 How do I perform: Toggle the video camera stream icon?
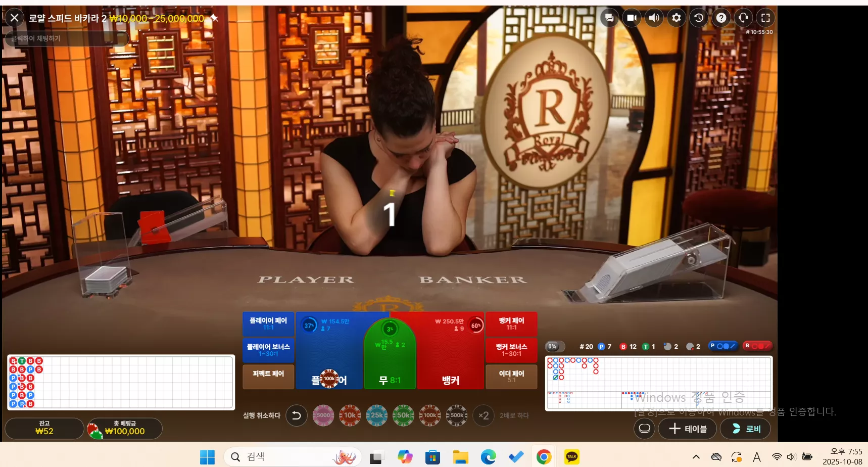click(x=632, y=18)
